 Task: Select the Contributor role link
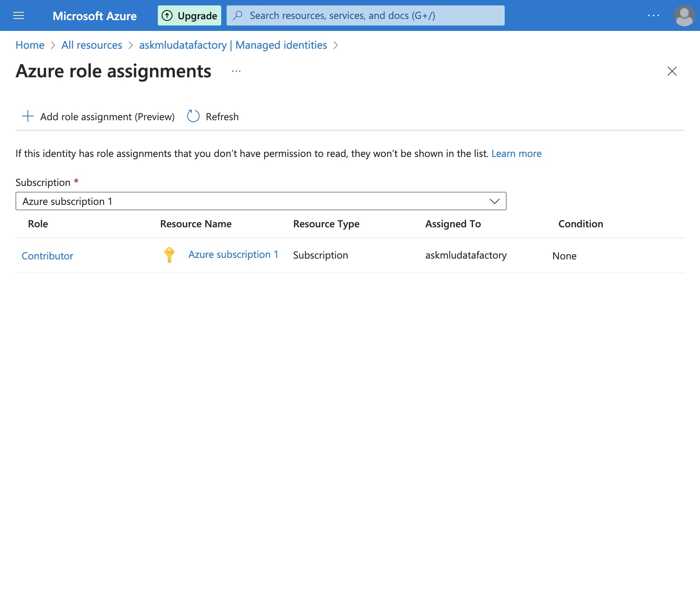47,256
